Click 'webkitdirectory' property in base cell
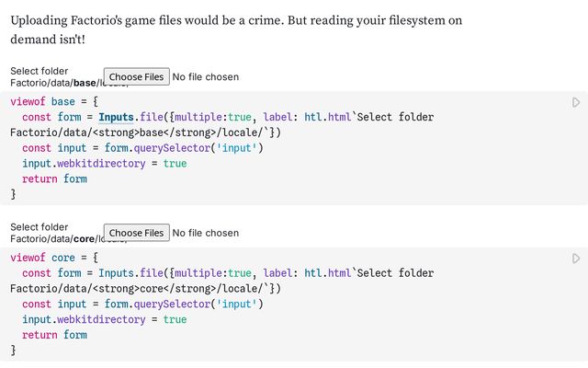The height and width of the screenshot is (368, 588). click(101, 164)
